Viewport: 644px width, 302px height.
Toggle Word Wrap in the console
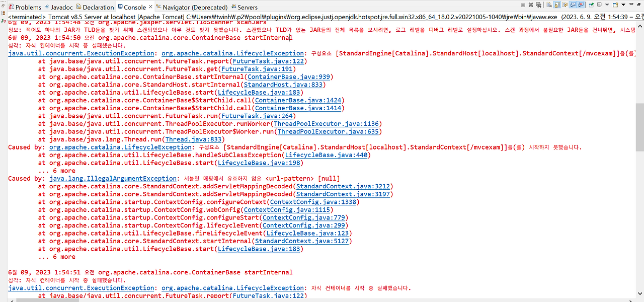(x=565, y=4)
